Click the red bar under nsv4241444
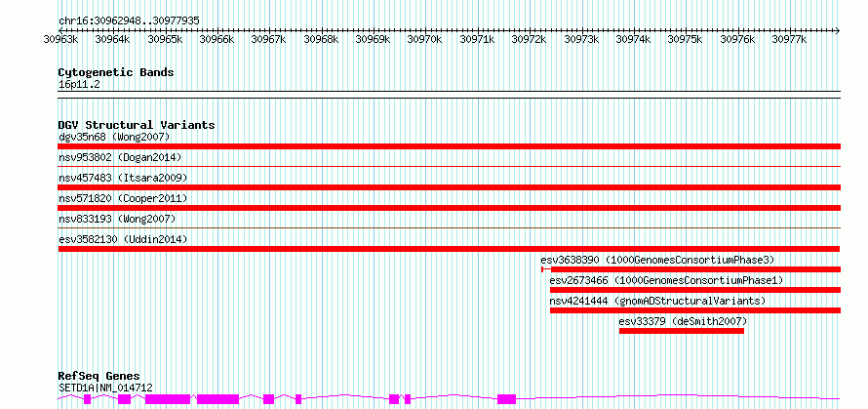The width and height of the screenshot is (868, 409). 695,310
